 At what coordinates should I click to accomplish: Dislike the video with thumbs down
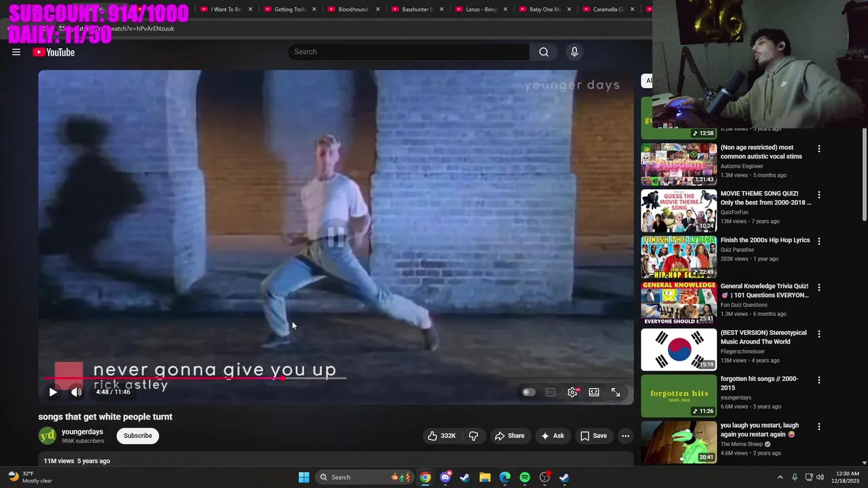pos(473,436)
